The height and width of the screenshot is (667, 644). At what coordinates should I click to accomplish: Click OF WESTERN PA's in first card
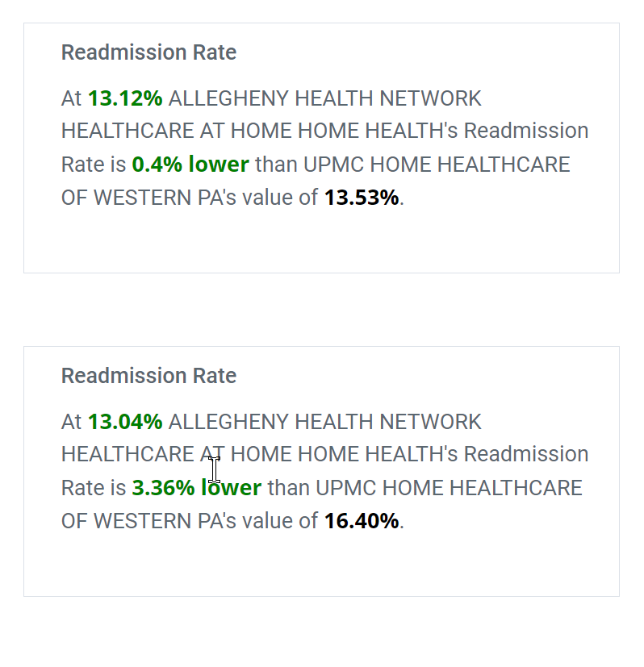[x=148, y=198]
